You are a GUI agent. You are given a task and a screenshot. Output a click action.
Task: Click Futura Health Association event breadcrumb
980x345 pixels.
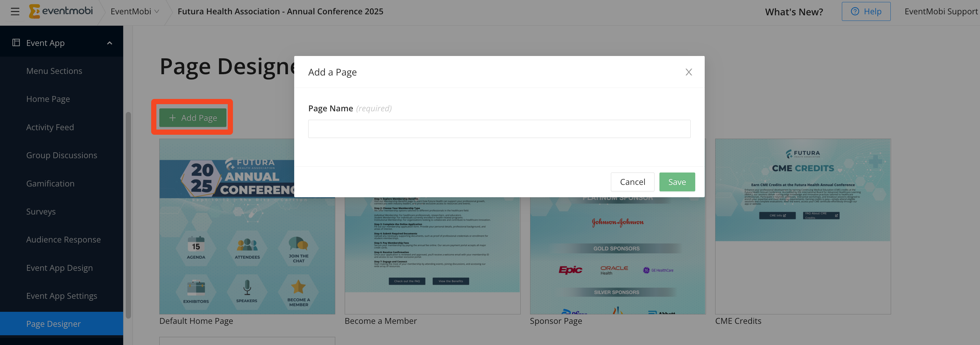(x=281, y=11)
